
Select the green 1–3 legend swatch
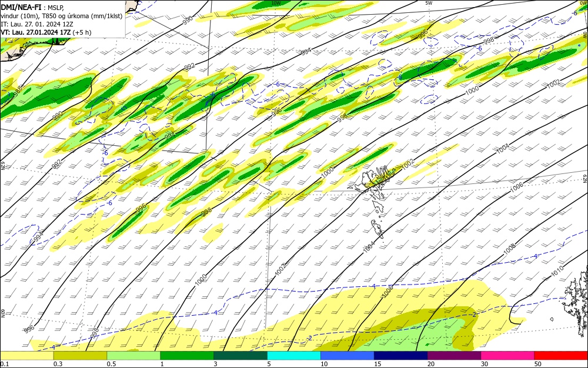pos(187,356)
